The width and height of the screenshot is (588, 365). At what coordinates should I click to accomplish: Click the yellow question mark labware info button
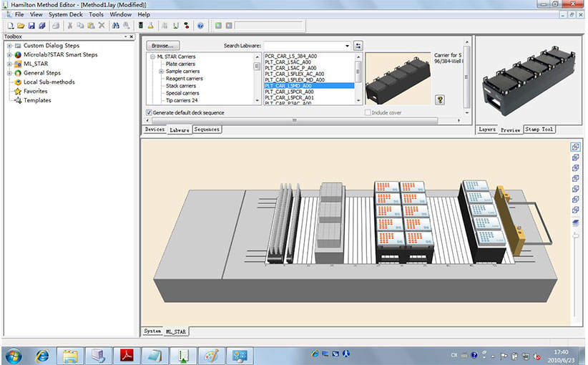[x=440, y=99]
